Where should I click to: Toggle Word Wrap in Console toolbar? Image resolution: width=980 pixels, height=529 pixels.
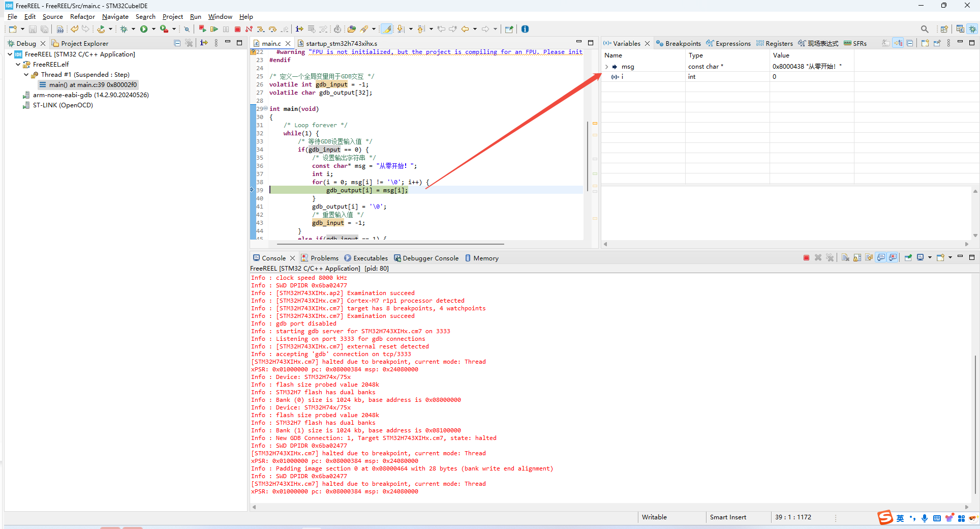[x=869, y=258]
